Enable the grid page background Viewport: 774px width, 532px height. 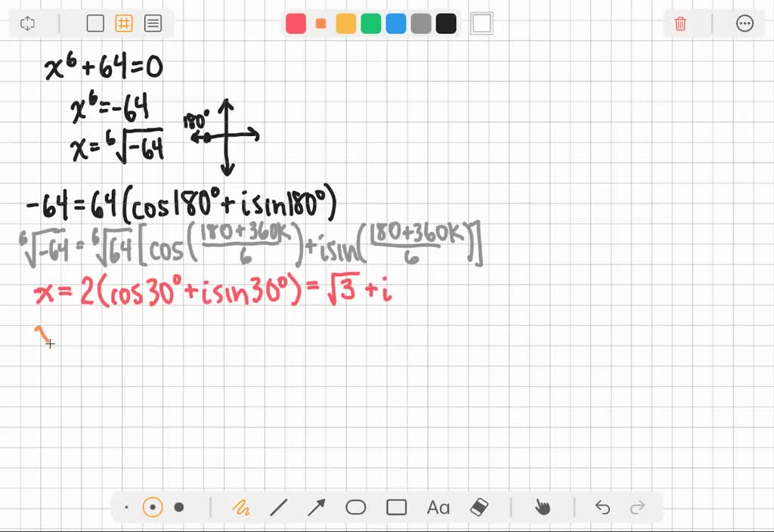point(124,23)
